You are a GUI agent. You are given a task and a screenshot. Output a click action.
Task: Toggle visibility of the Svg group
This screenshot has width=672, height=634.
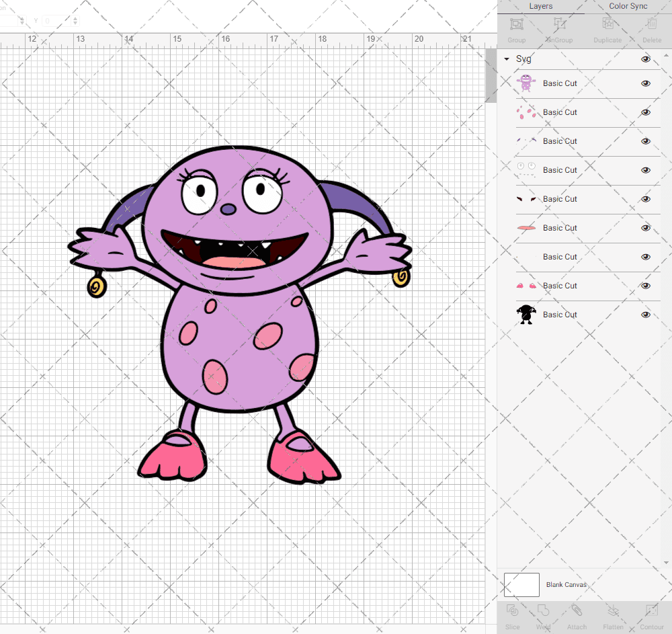[x=645, y=59]
